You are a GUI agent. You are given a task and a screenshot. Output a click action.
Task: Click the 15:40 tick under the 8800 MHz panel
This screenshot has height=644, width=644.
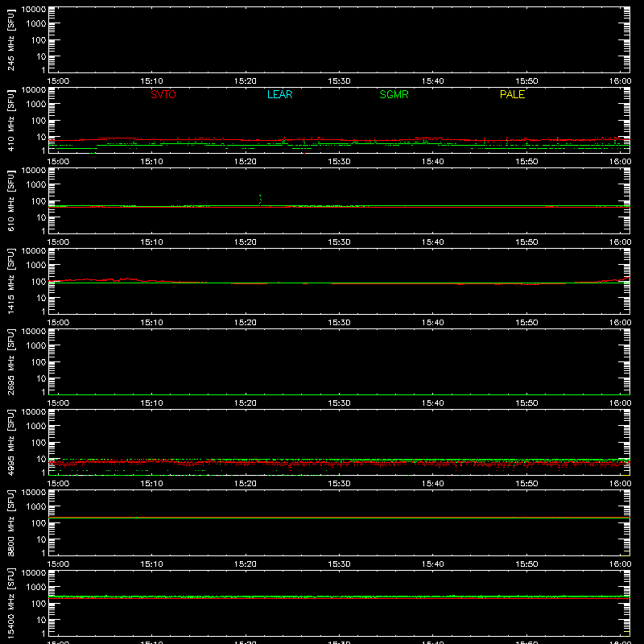[433, 564]
